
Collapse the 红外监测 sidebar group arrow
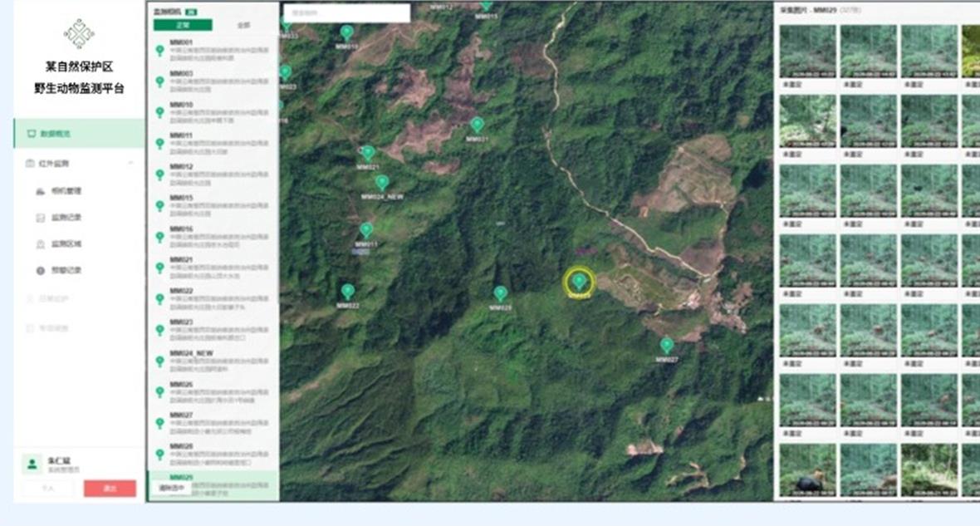point(130,163)
